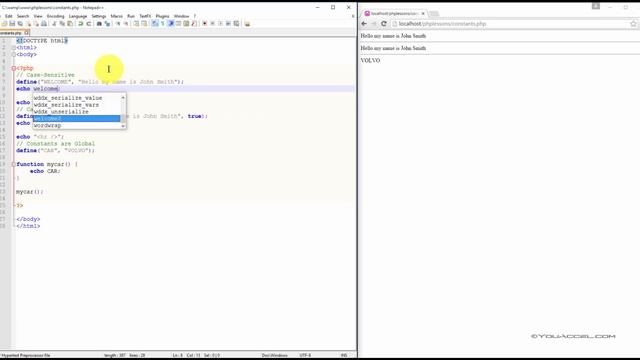
Task: Click the Close All toolbar icon
Action: point(37,24)
